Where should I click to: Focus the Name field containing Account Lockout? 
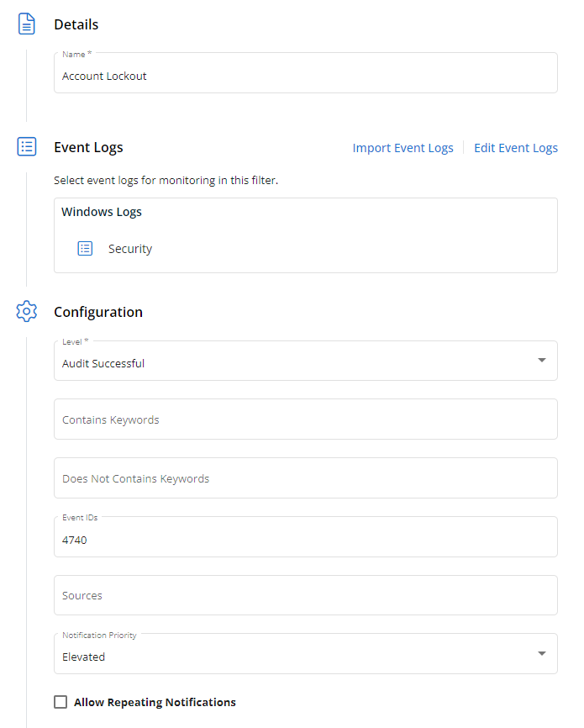(305, 75)
